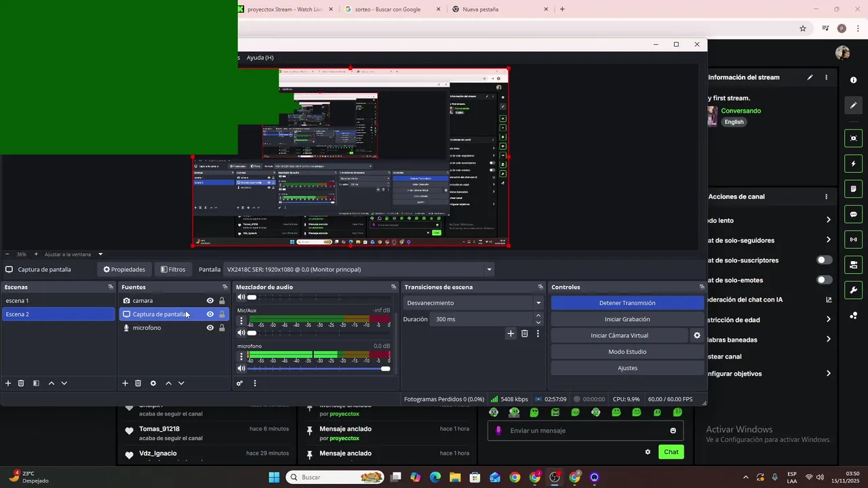Image resolution: width=868 pixels, height=488 pixels.
Task: Click Iniciar Grabación button
Action: [x=627, y=319]
